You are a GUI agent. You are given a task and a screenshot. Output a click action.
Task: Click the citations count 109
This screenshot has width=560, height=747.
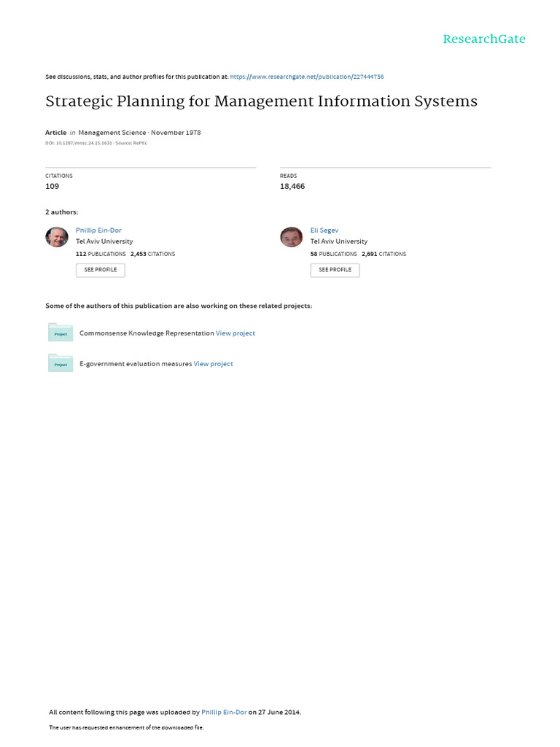(x=52, y=186)
